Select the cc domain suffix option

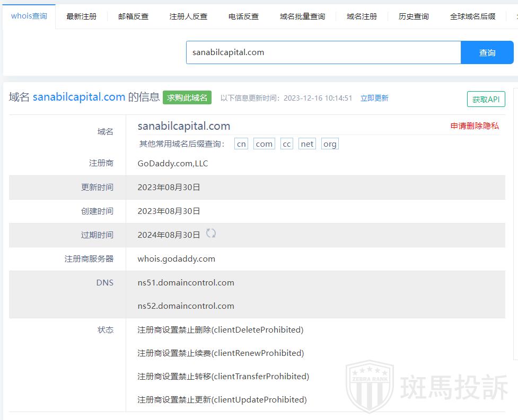pyautogui.click(x=287, y=144)
